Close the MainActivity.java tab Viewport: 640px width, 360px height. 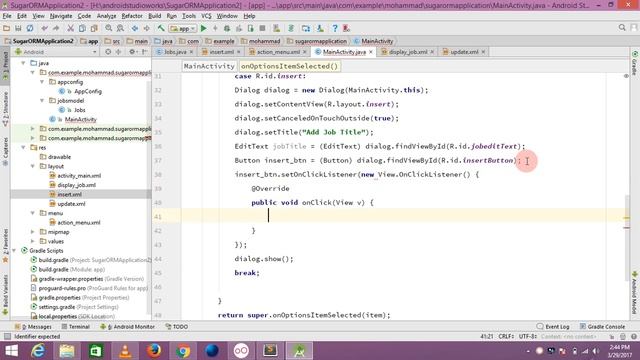click(x=371, y=52)
